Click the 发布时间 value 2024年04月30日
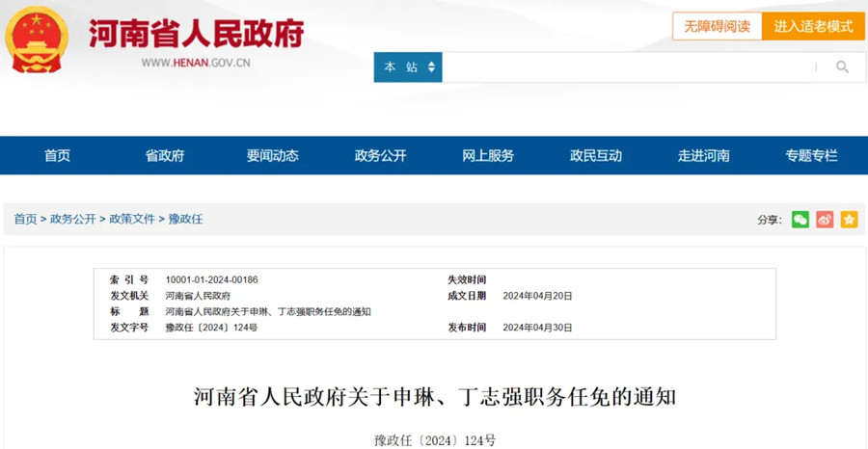Screen dimensions: 868x449 pyautogui.click(x=537, y=328)
